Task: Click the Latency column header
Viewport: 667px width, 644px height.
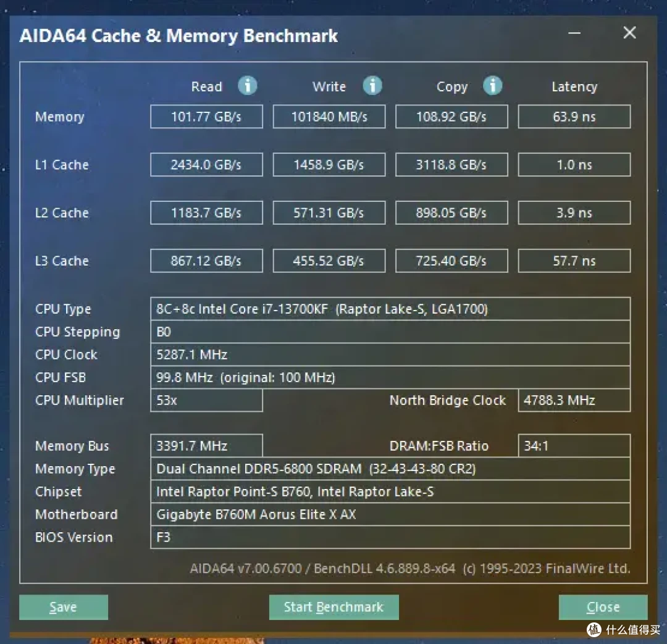Action: click(574, 87)
